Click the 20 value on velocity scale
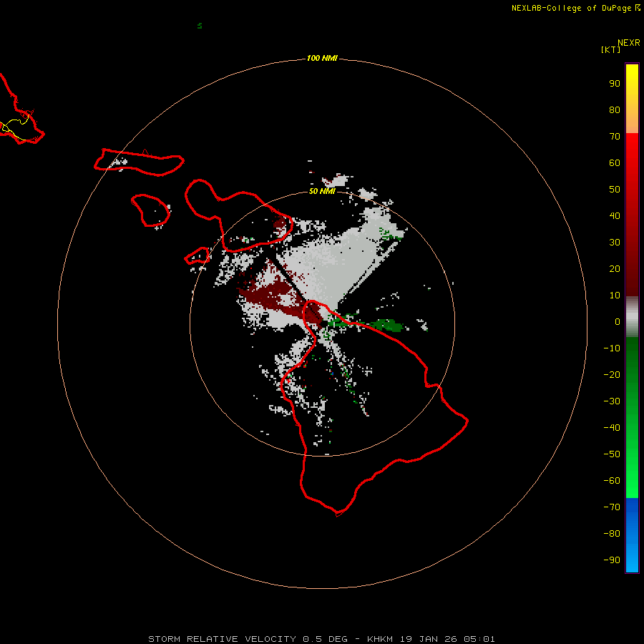This screenshot has width=644, height=644. click(x=615, y=268)
